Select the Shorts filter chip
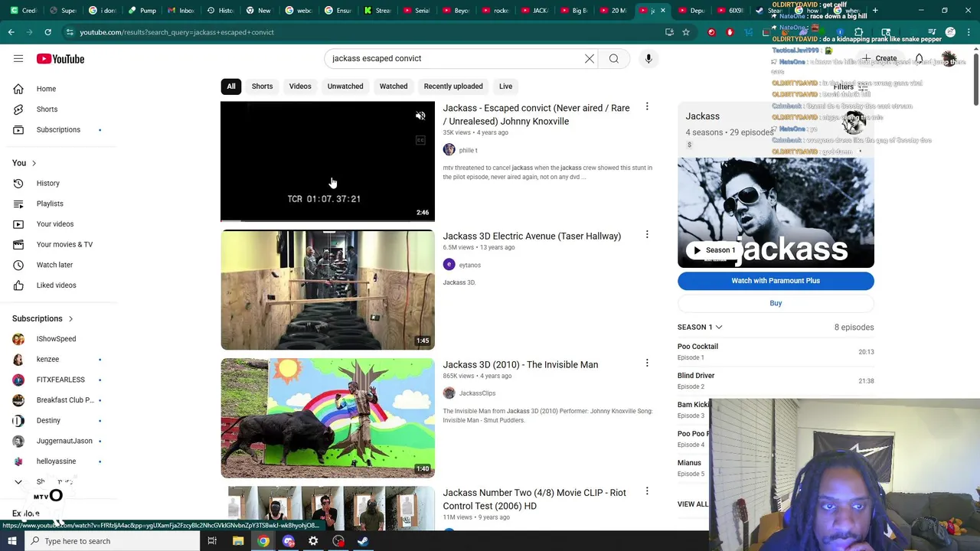 pos(262,86)
